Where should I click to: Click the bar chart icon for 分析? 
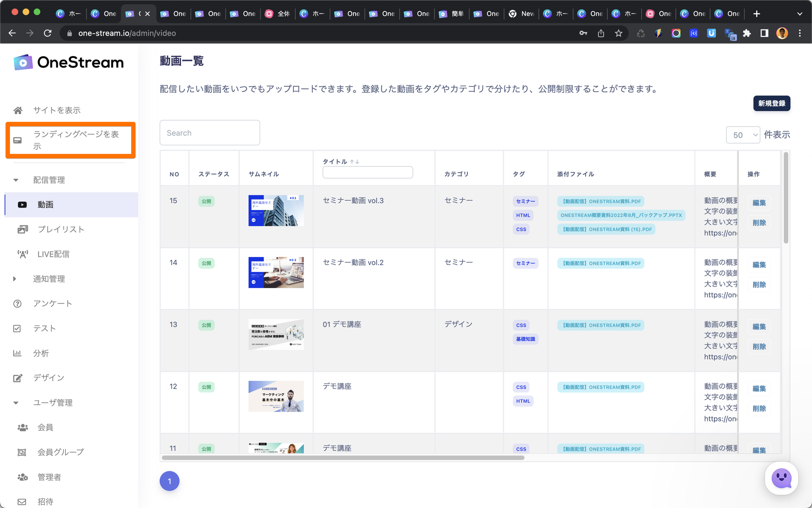click(17, 353)
